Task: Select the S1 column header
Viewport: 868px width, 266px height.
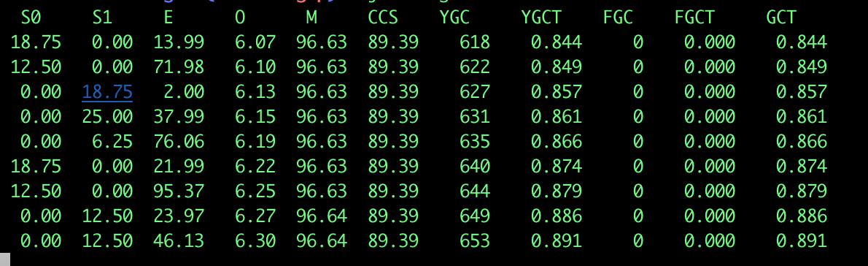Action: click(x=102, y=18)
